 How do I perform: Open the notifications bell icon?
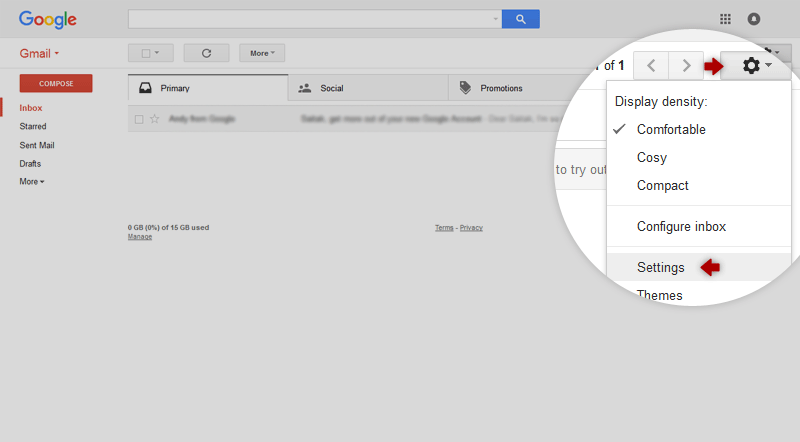(x=754, y=19)
